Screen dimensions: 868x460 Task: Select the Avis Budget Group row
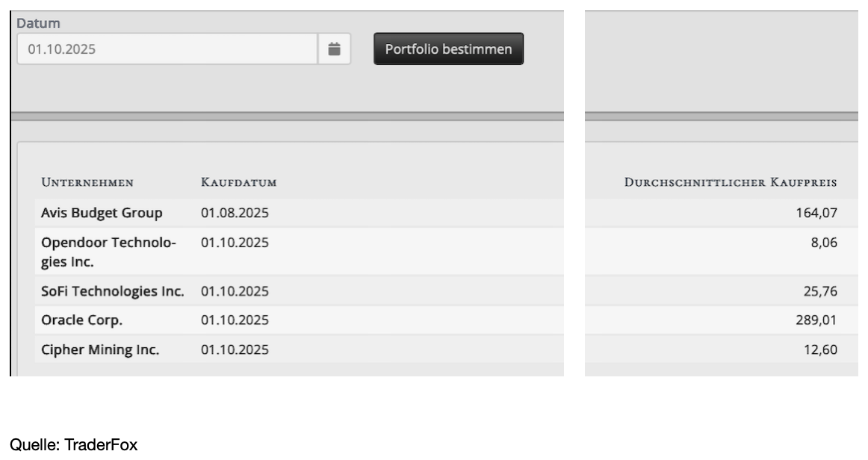pos(102,214)
